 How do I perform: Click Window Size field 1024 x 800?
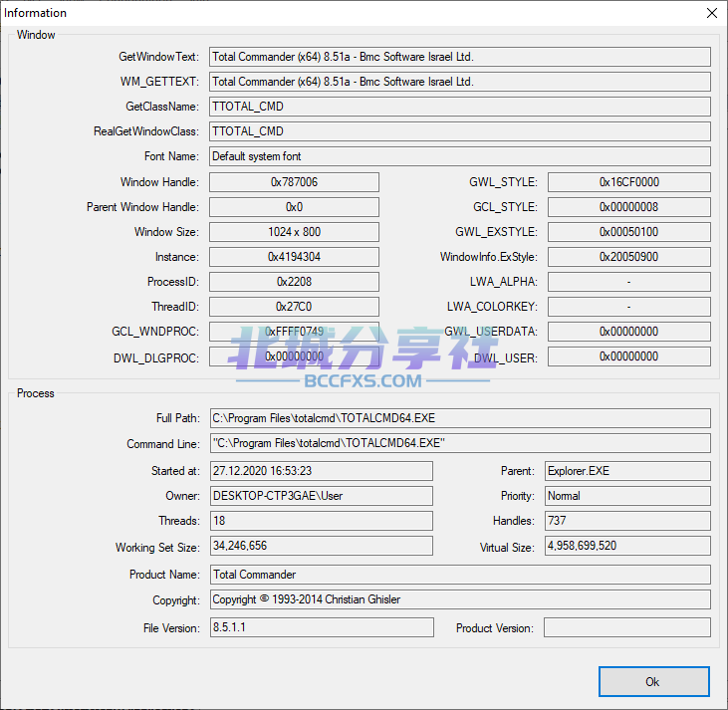(x=294, y=232)
